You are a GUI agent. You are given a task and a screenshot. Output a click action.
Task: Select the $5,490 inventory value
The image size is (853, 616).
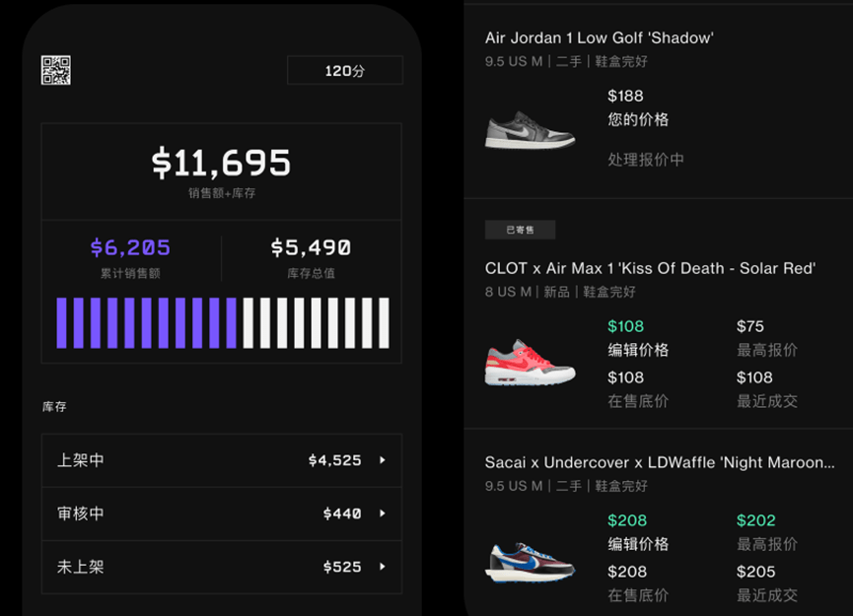(312, 247)
